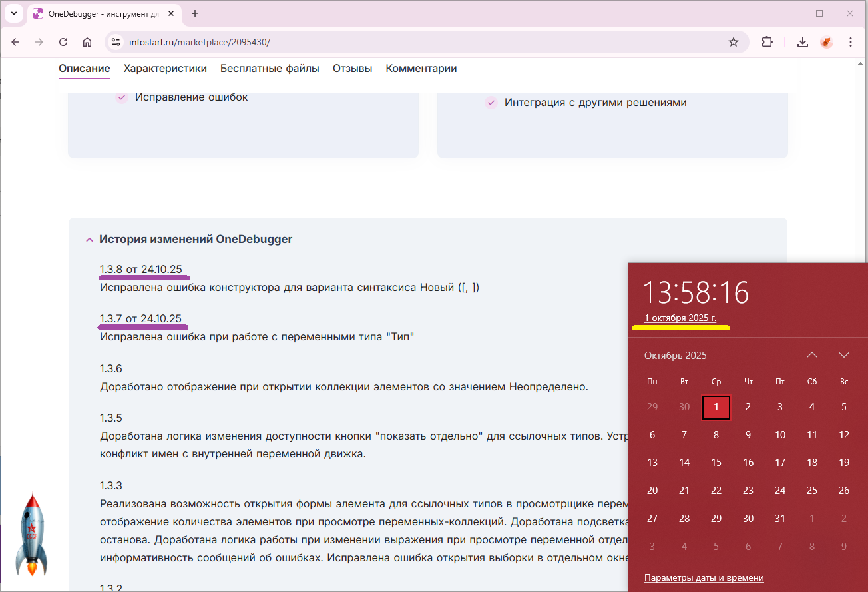The image size is (868, 592).
Task: Click the line about переменными типа "Тип"
Action: (x=257, y=337)
